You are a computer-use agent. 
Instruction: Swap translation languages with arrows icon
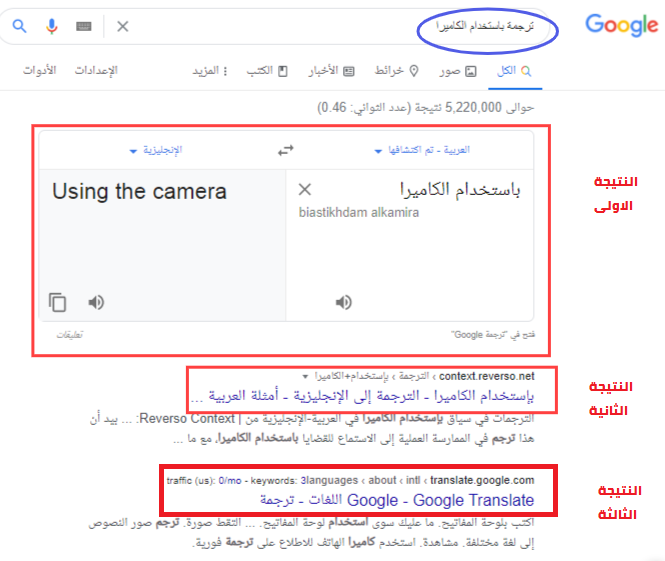coord(285,150)
